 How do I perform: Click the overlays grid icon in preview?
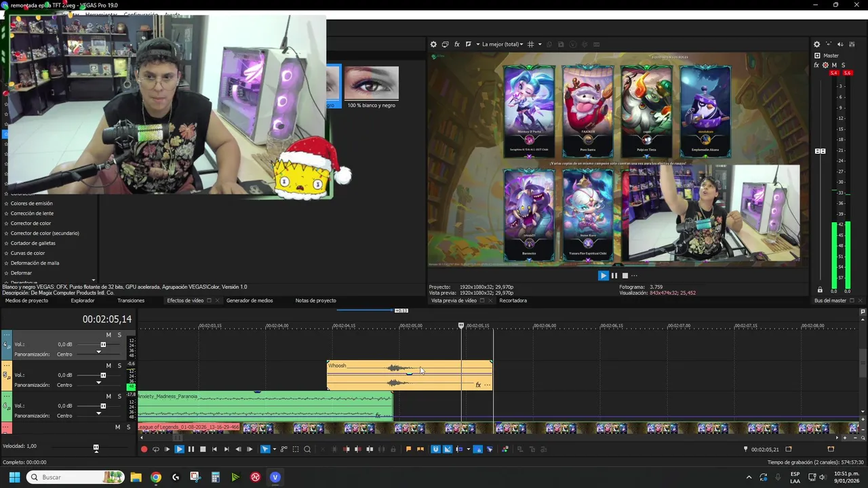point(530,44)
